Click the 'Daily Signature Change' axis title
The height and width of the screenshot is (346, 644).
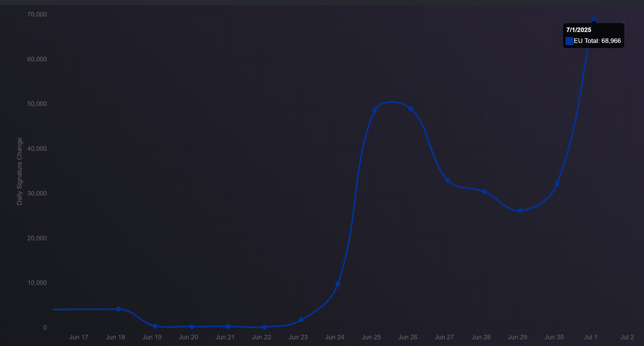pyautogui.click(x=19, y=171)
